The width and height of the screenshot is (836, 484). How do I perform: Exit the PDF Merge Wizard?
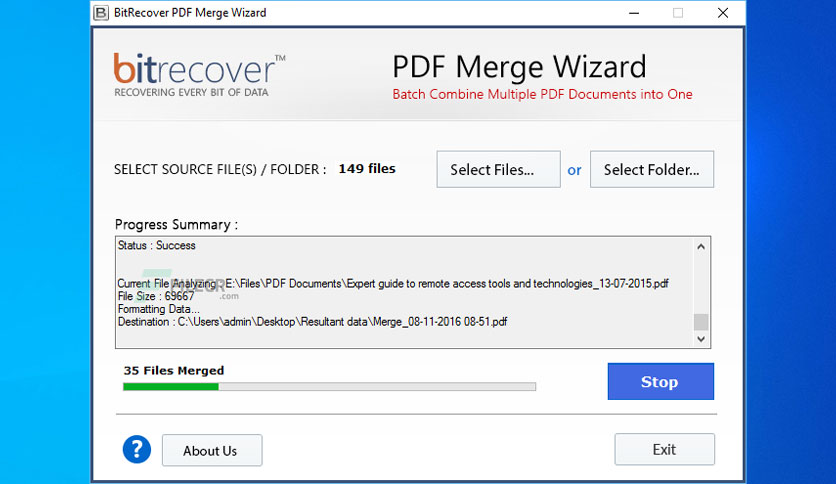(x=664, y=449)
